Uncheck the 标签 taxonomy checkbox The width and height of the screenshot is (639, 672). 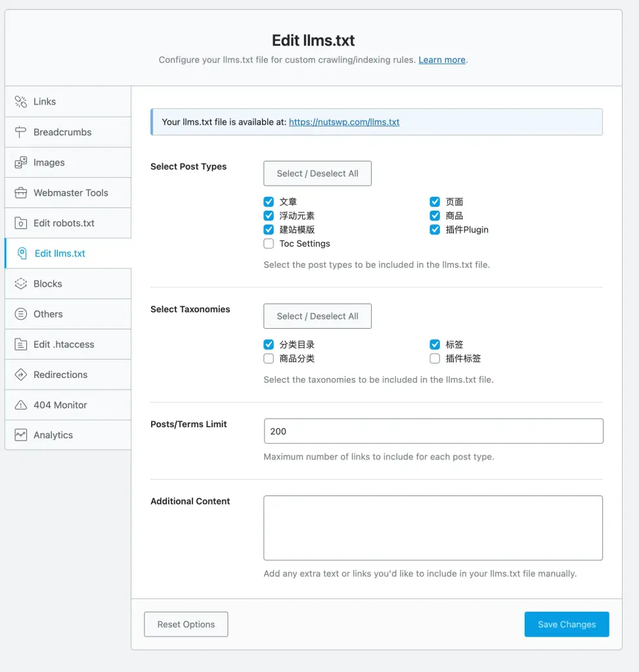pos(435,345)
